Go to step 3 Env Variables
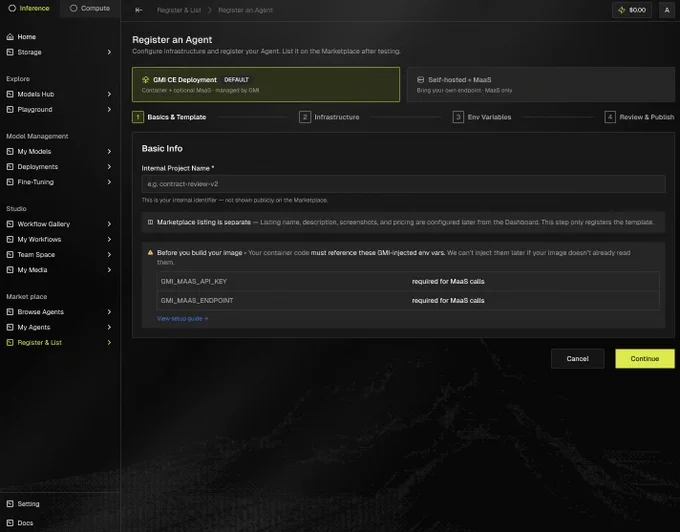This screenshot has width=680, height=532. coord(482,117)
